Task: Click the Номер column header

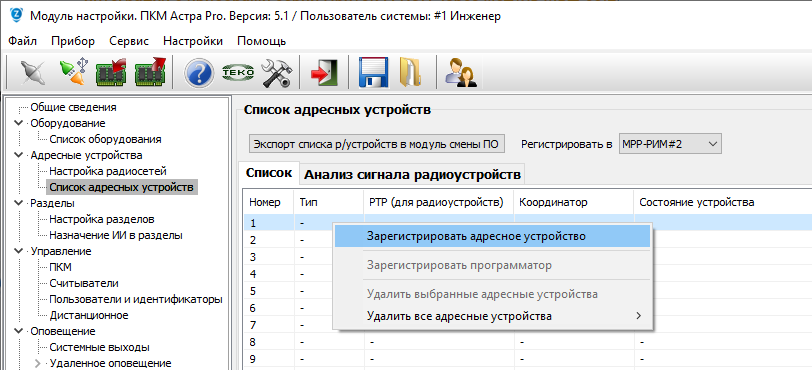Action: coord(268,203)
